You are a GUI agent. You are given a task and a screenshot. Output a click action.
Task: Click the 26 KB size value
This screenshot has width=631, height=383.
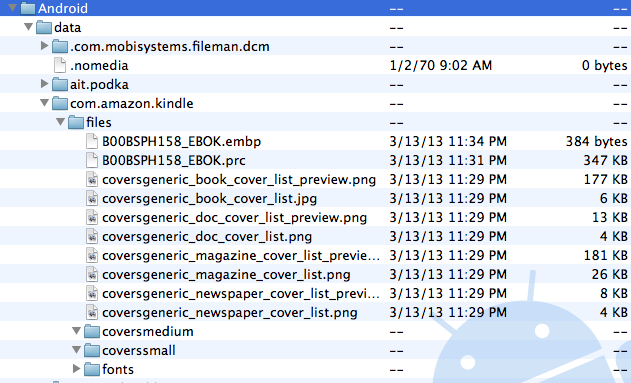coord(610,274)
